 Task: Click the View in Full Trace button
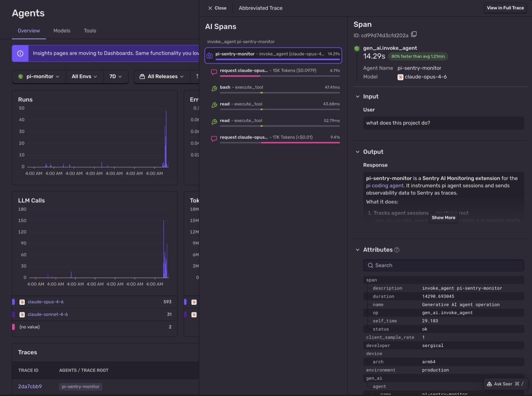click(x=505, y=8)
